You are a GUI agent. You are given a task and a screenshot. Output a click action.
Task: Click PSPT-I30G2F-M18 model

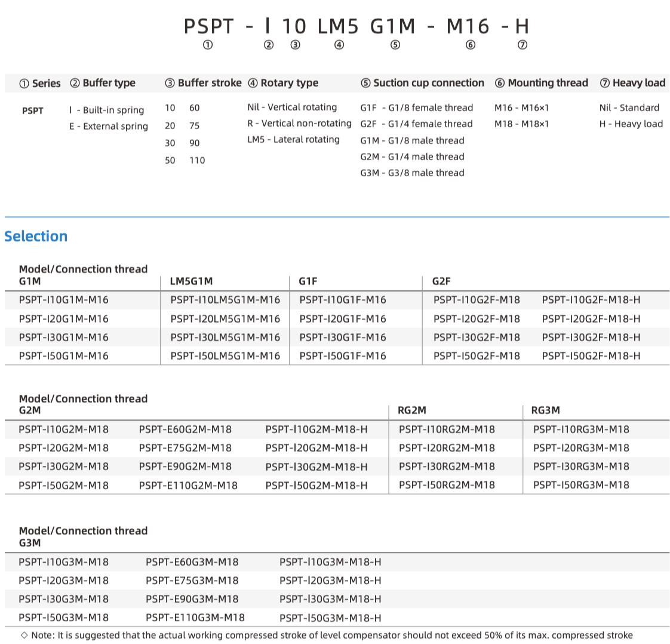point(477,338)
